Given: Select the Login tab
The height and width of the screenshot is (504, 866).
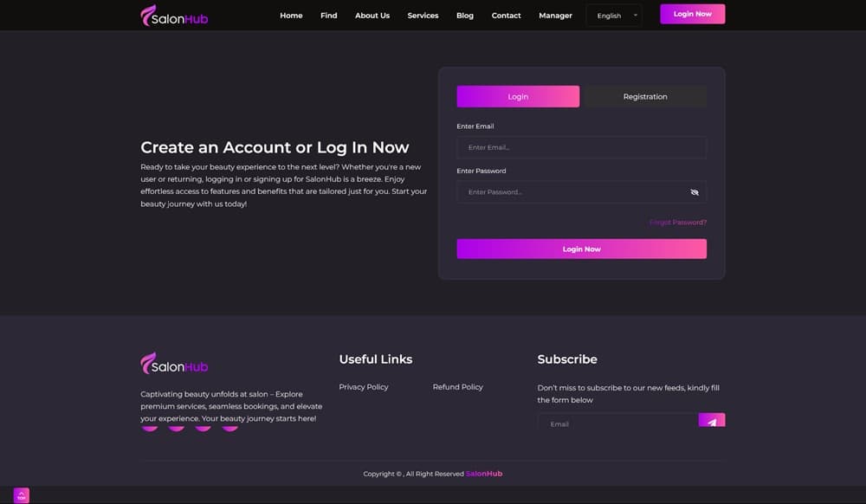Looking at the screenshot, I should pyautogui.click(x=518, y=96).
